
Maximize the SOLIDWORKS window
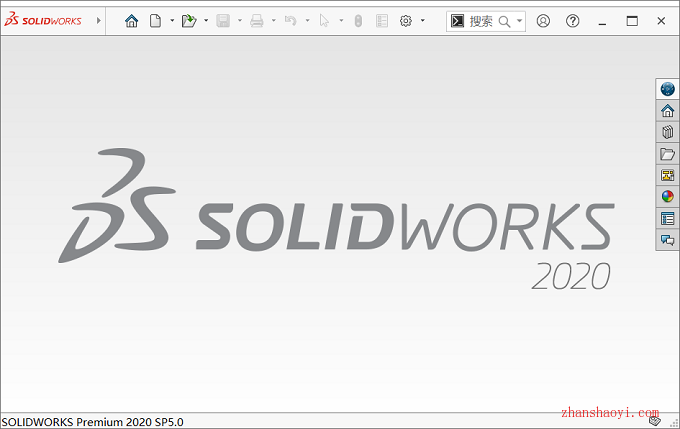coord(632,21)
